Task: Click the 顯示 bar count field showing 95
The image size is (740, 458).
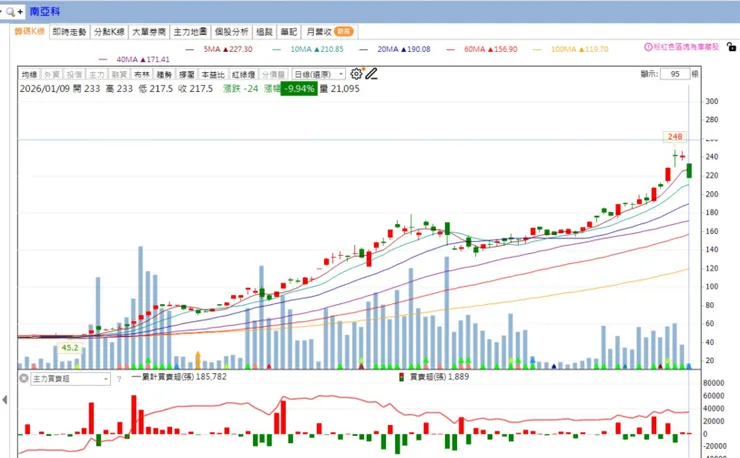Action: pyautogui.click(x=675, y=74)
